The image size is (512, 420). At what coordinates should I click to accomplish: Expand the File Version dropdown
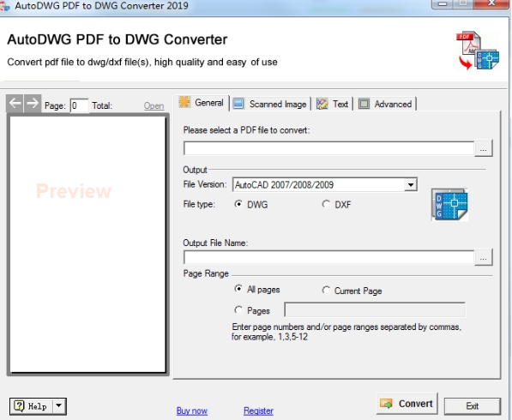pos(411,184)
